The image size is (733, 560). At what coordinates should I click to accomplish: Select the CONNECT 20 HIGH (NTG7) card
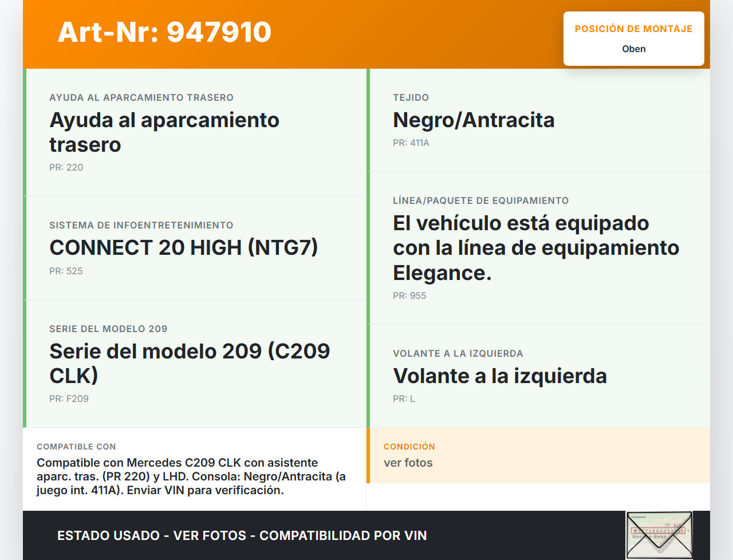[x=195, y=247]
